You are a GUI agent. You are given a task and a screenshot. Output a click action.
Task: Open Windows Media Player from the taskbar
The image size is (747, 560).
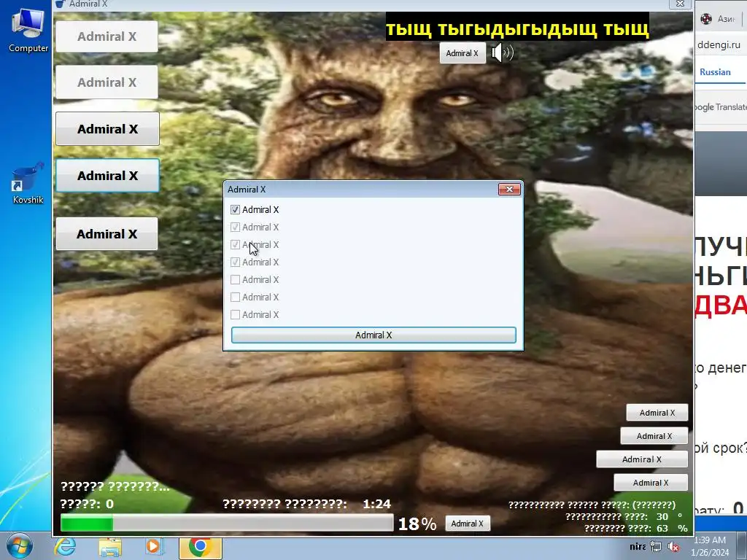coord(154,547)
